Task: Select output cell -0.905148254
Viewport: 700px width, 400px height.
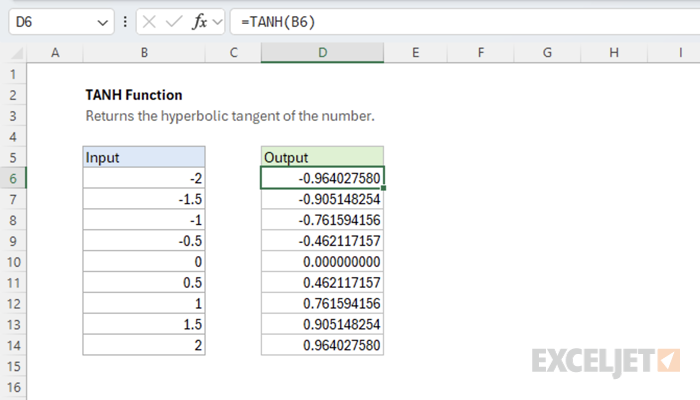Action: point(322,200)
